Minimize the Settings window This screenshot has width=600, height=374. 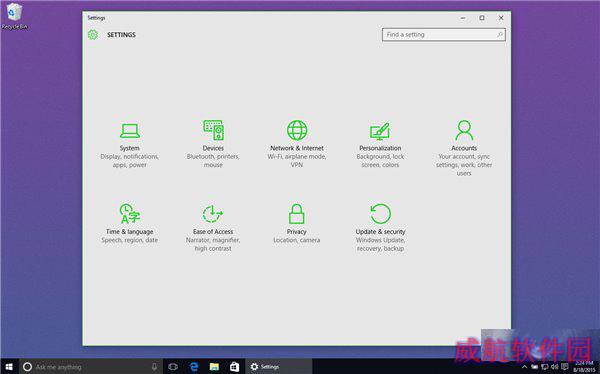pyautogui.click(x=463, y=18)
